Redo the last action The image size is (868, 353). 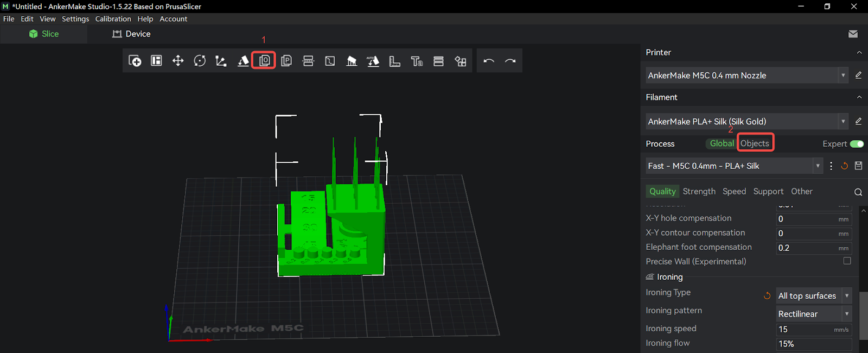510,61
